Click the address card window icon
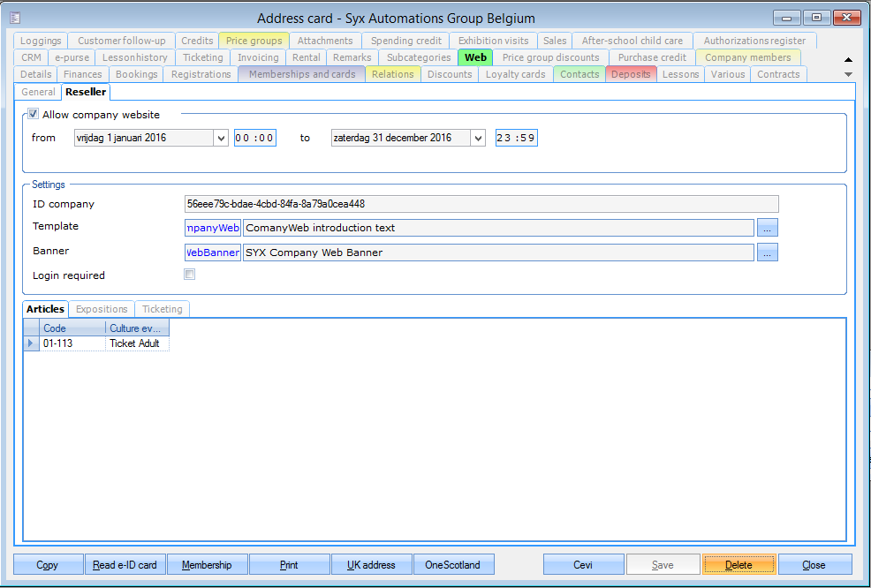The image size is (871, 588). pyautogui.click(x=15, y=18)
